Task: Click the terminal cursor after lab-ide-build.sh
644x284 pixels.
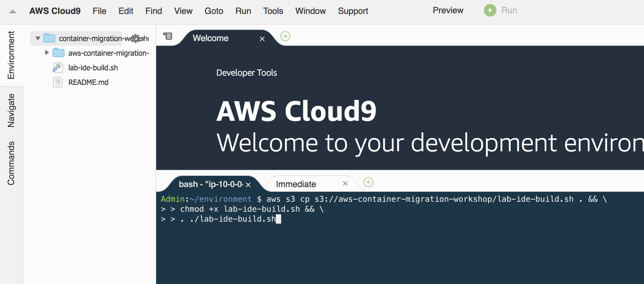Action: click(278, 219)
